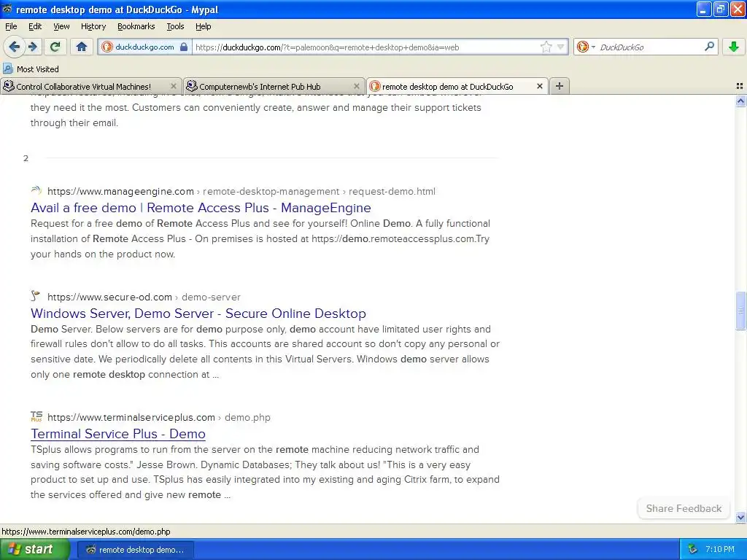The height and width of the screenshot is (560, 747).
Task: Click the 7:10 PM taskbar clock
Action: 720,549
